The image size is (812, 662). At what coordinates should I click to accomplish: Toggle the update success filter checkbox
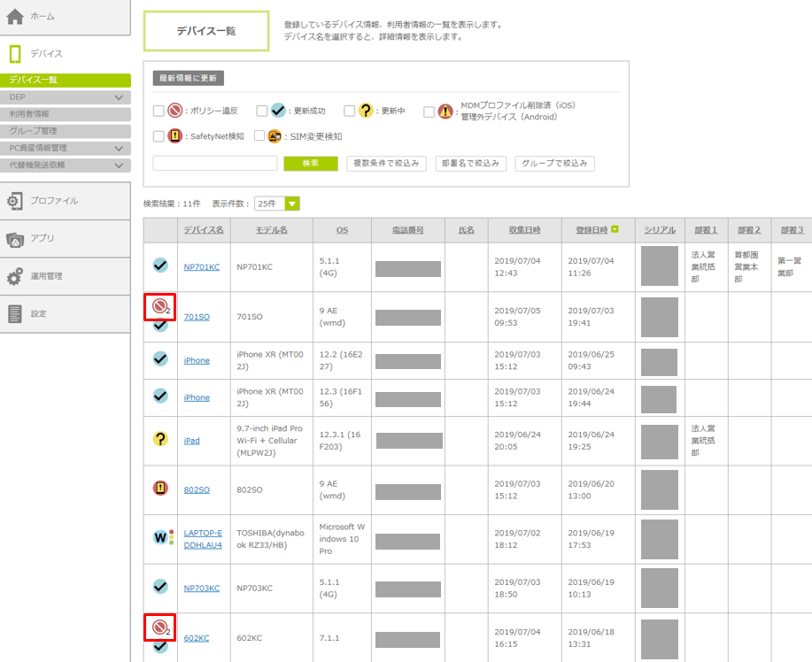coord(262,112)
